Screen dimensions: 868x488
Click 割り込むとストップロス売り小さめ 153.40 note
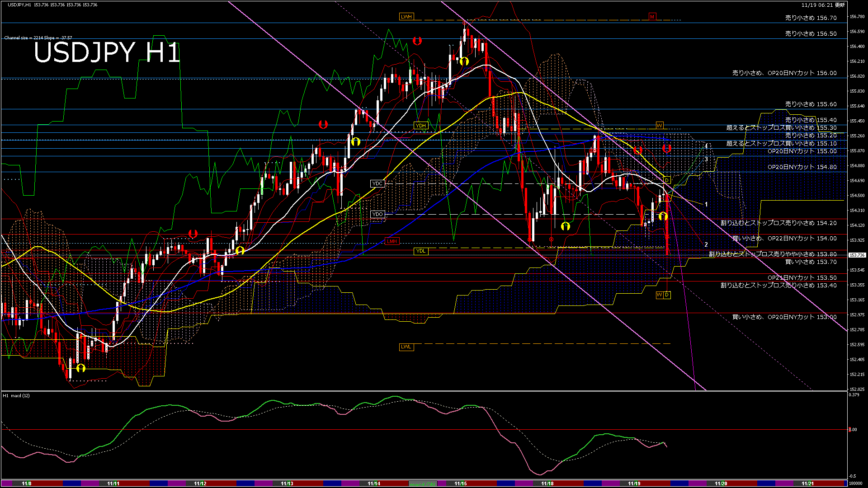[779, 286]
